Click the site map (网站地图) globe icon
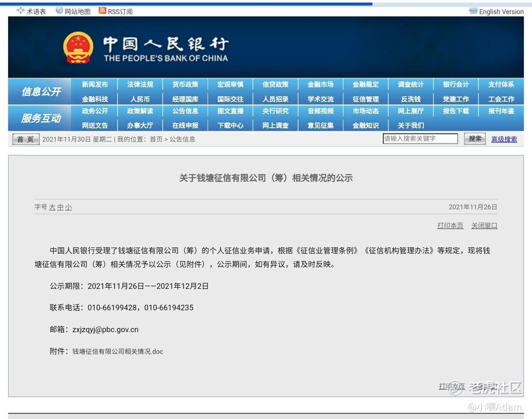This screenshot has width=532, height=419. (59, 10)
